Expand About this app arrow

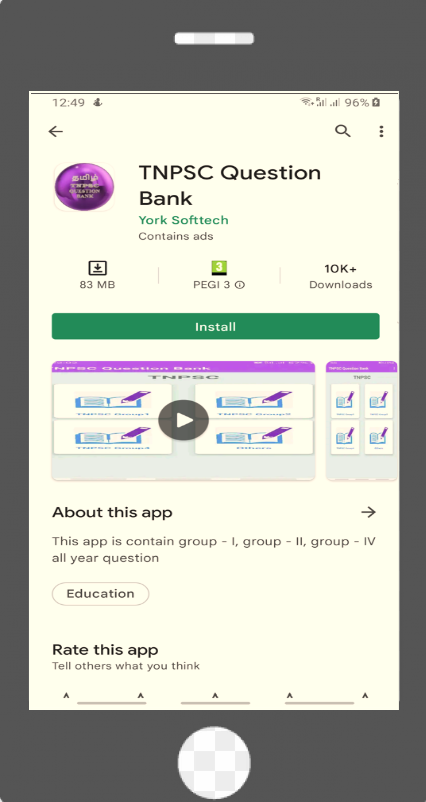pyautogui.click(x=368, y=512)
